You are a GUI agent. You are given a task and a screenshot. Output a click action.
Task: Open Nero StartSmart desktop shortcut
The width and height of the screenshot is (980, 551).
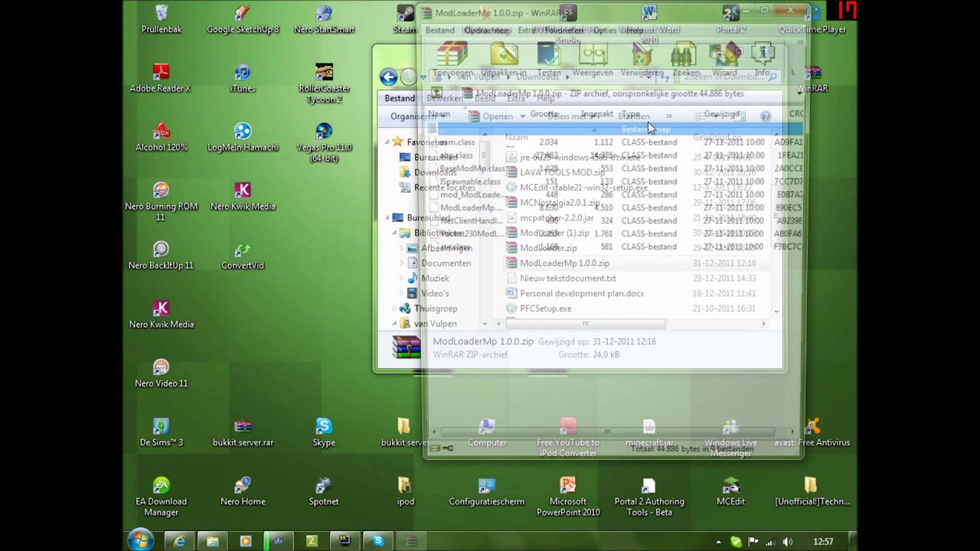pos(324,20)
